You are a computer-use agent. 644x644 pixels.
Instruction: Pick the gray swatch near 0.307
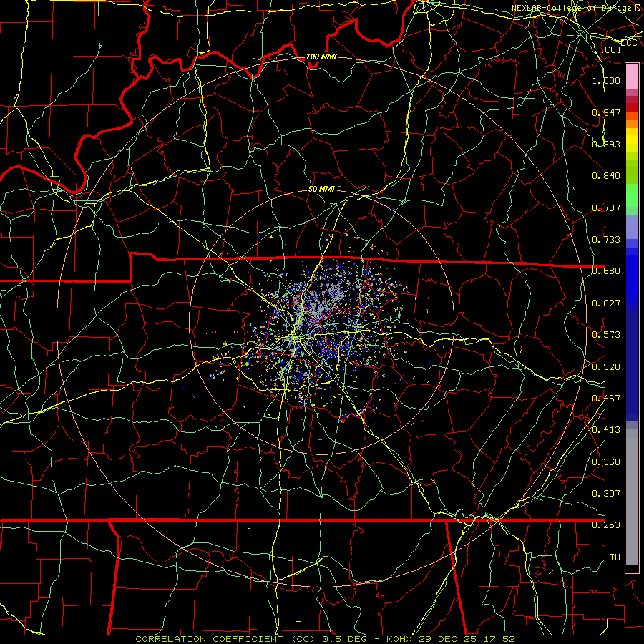[x=632, y=497]
